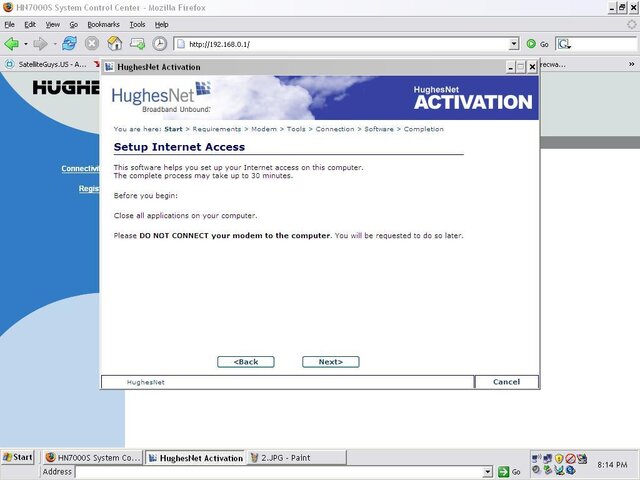Open the Edit menu
This screenshot has height=480, width=640.
pos(30,24)
